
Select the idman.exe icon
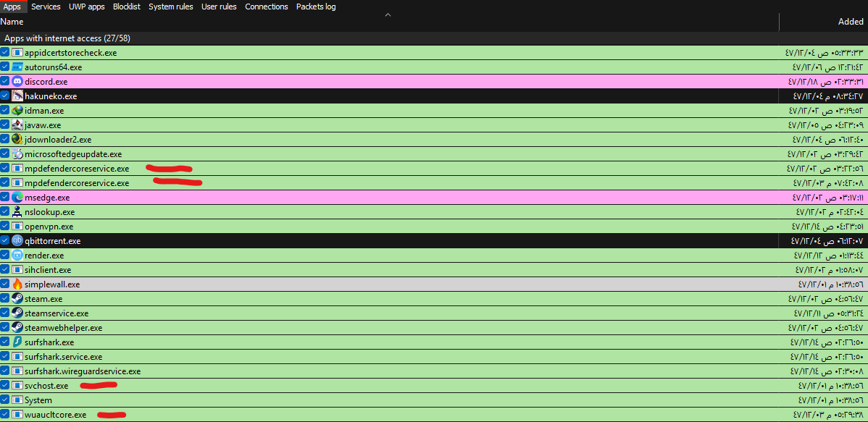tap(17, 110)
